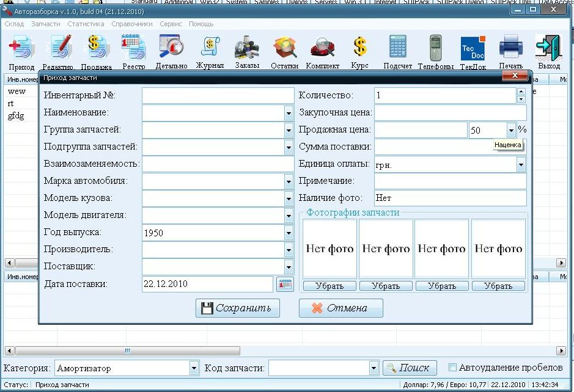Open the Справочники menu
Screen dimensions: 574x392
132,24
